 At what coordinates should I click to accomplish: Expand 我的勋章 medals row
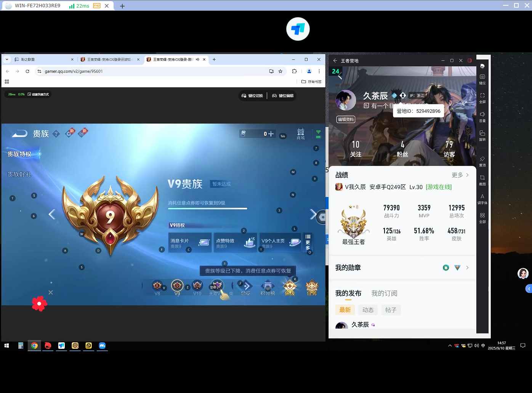click(402, 268)
